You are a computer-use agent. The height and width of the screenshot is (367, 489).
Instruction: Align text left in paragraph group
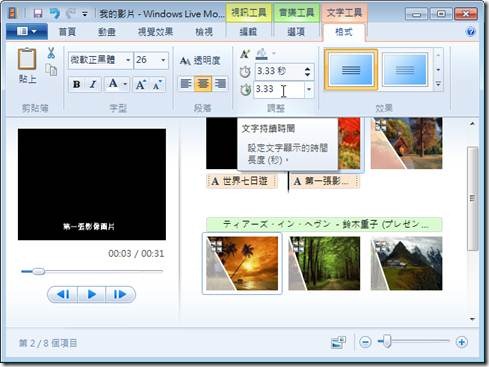(186, 84)
